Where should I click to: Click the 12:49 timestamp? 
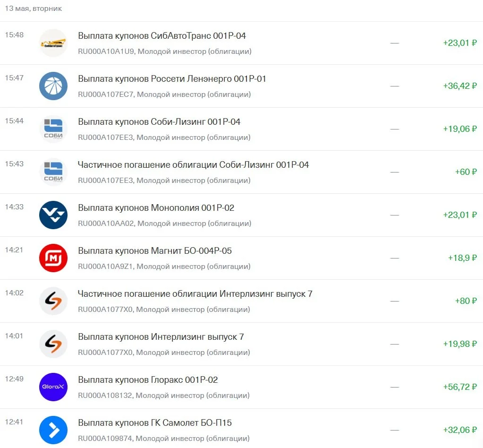click(14, 379)
